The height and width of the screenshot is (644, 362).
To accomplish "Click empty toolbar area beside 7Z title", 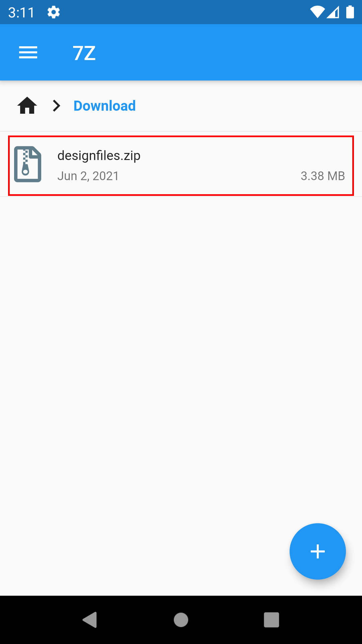I will tap(228, 53).
